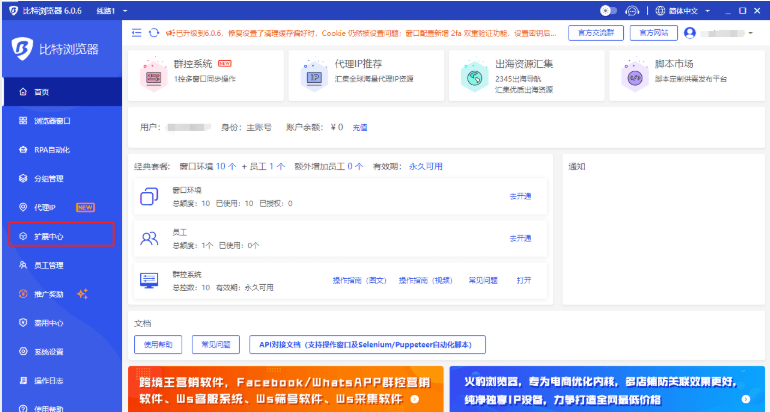
Task: Click the 额外增加员工 0 个 text
Action: click(x=329, y=166)
